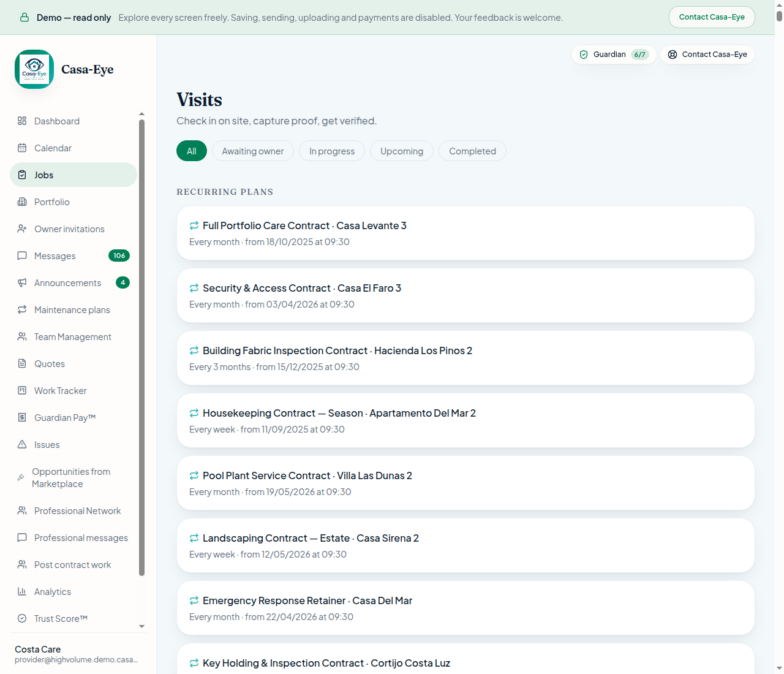Open Emergency Response Retainer Casa Del Mar
This screenshot has width=784, height=674.
tap(466, 608)
